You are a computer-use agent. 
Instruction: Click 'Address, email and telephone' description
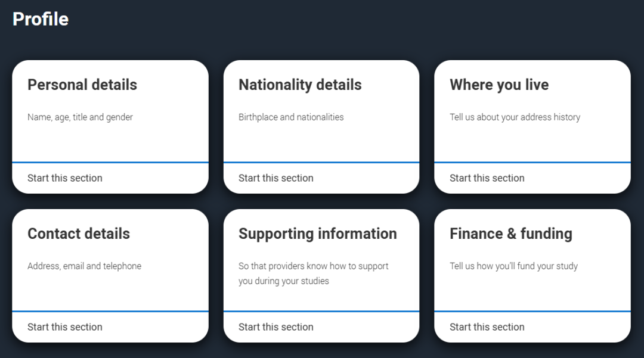84,266
